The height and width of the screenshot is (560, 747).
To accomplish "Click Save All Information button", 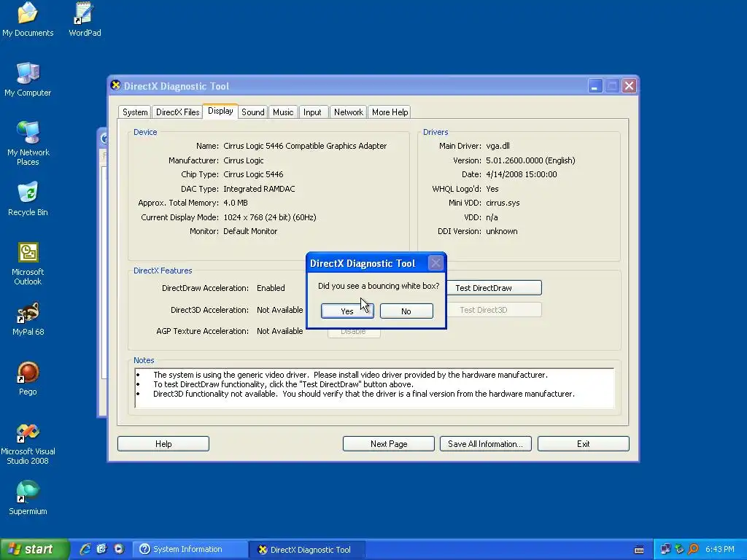I will coord(485,444).
